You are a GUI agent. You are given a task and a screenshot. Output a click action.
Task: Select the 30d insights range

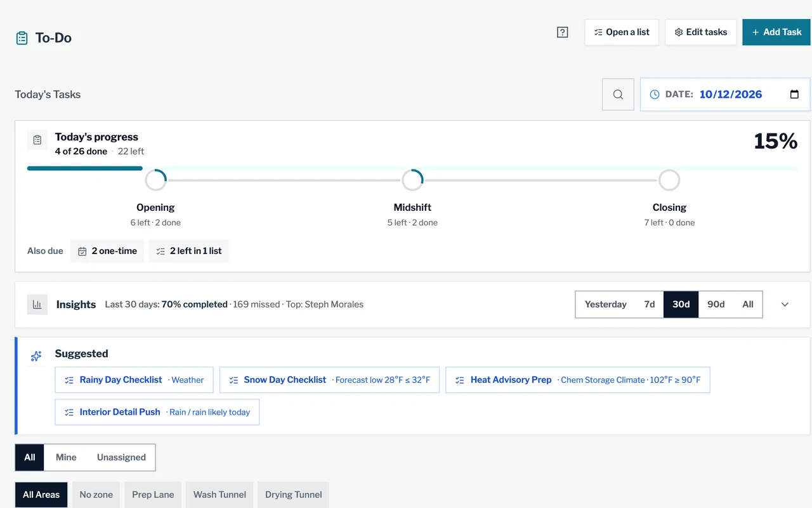click(681, 305)
